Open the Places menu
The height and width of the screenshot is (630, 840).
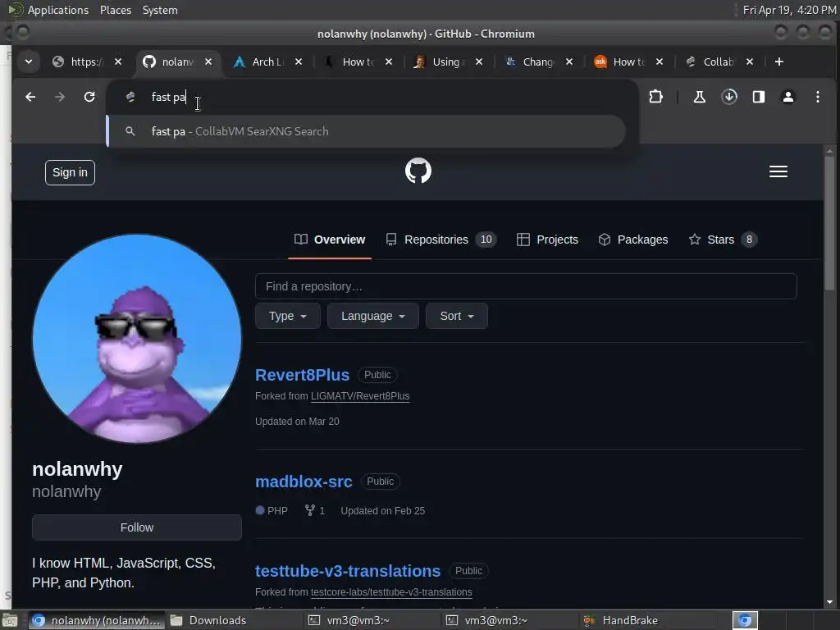click(x=115, y=10)
